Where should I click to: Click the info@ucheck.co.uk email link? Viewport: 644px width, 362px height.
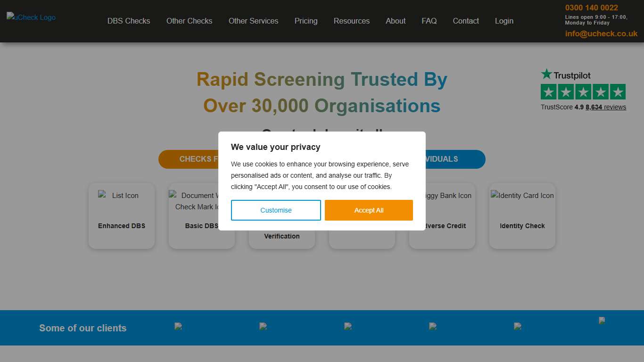click(601, 33)
